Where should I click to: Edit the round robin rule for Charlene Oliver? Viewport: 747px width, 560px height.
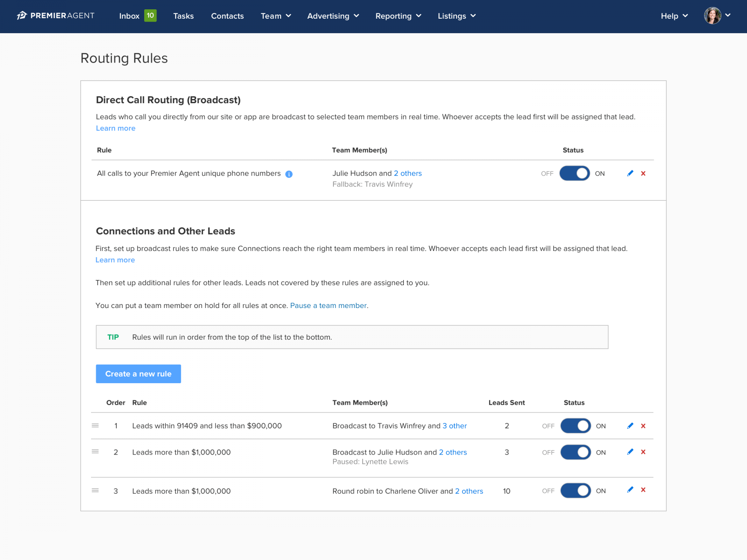click(630, 490)
